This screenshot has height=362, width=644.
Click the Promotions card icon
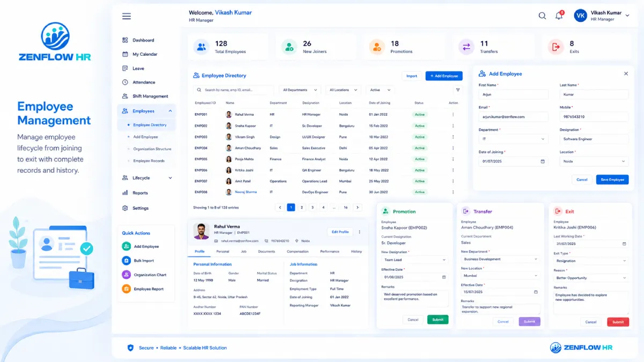pos(377,47)
